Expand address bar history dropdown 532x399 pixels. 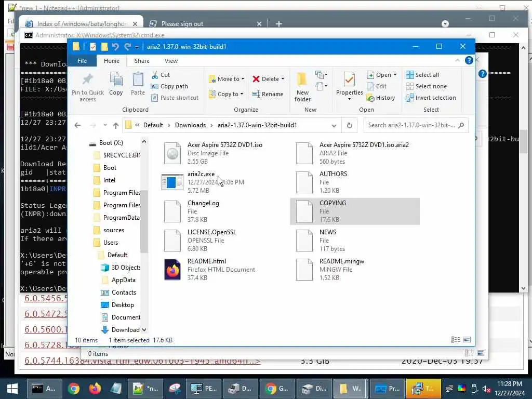(x=334, y=125)
